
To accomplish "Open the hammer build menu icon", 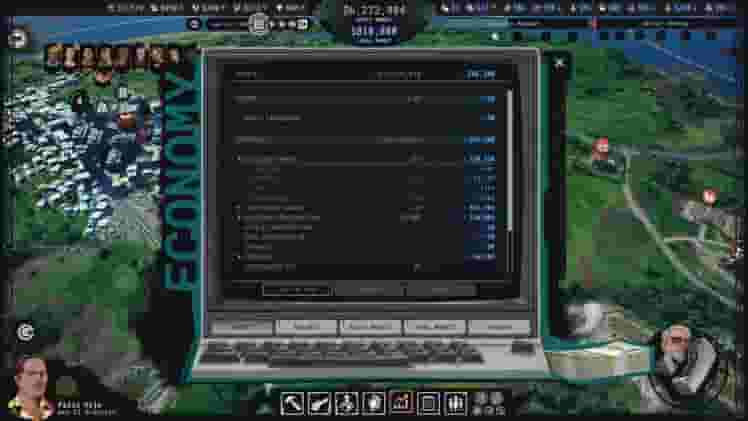I will click(x=292, y=403).
